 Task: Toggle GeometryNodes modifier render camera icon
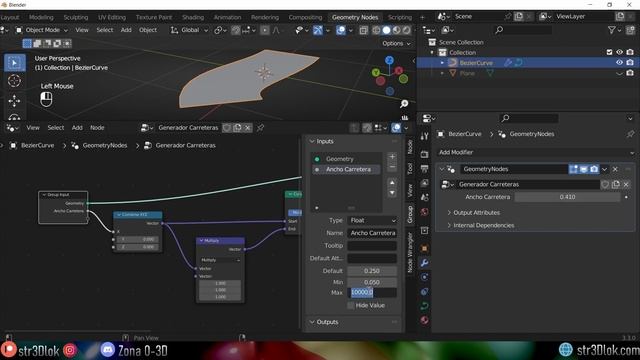[594, 169]
